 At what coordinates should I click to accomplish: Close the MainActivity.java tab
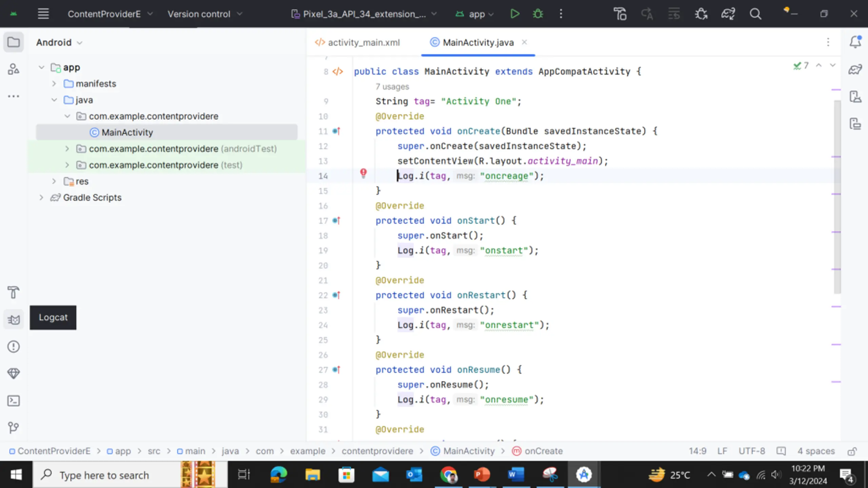tap(524, 42)
